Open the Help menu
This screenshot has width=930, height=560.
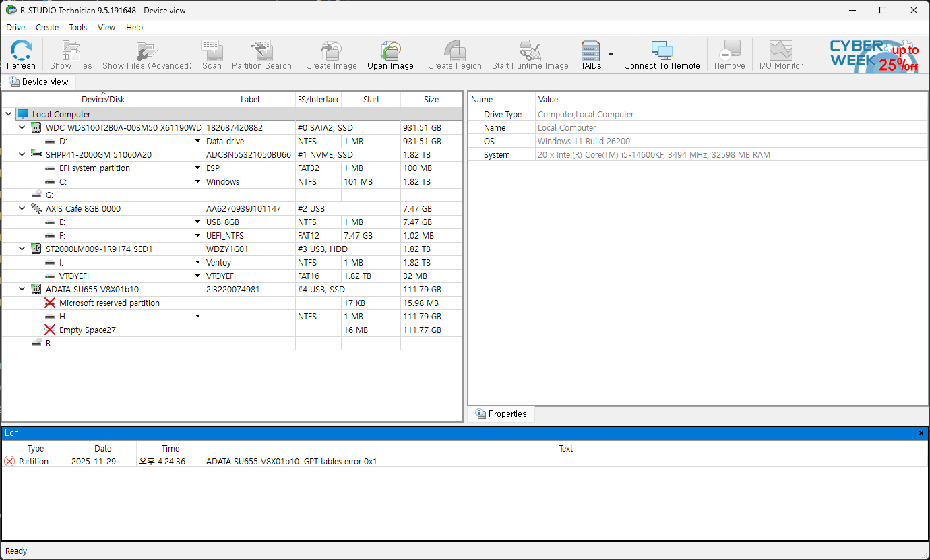[135, 28]
